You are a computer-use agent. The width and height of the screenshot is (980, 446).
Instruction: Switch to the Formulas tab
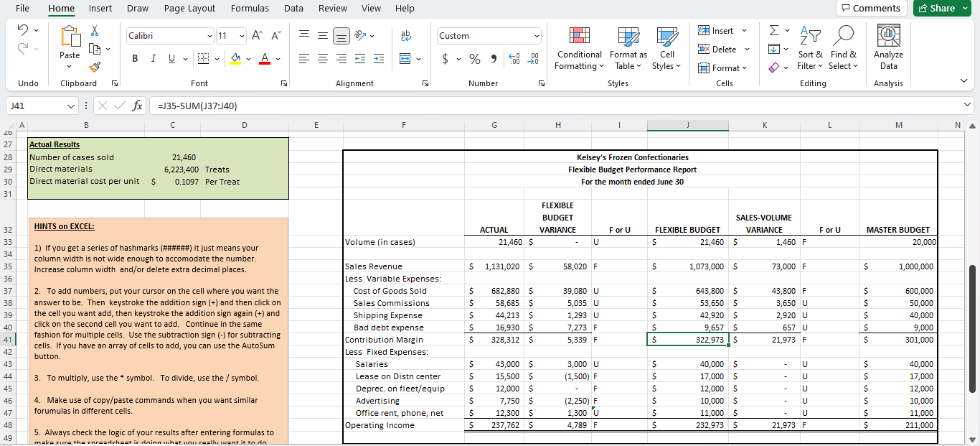click(250, 9)
